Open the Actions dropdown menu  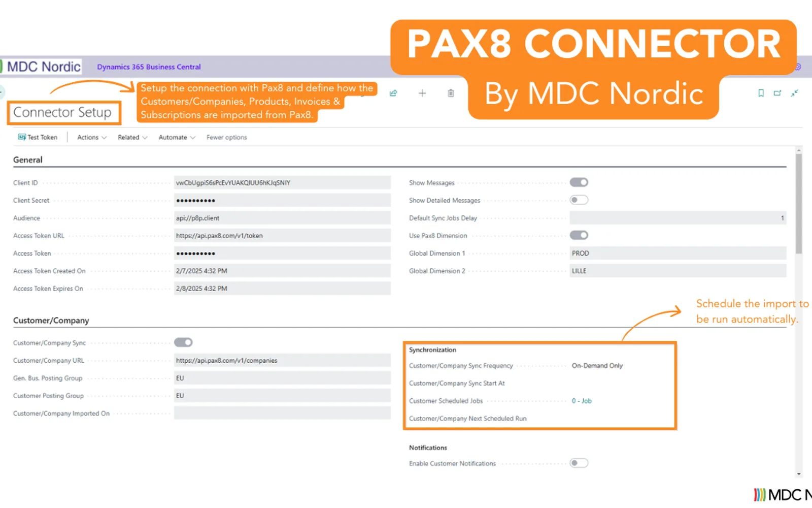click(92, 137)
